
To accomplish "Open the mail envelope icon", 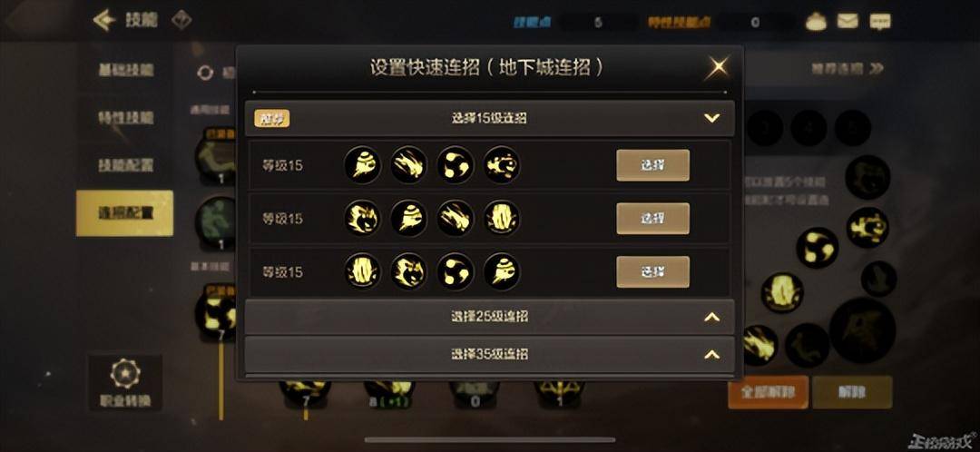I will [848, 21].
